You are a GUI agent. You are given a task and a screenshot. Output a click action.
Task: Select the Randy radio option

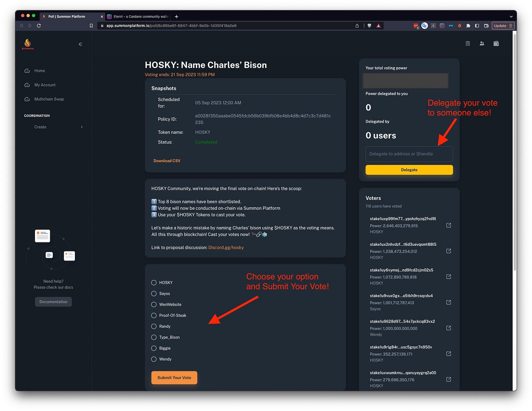pos(154,326)
